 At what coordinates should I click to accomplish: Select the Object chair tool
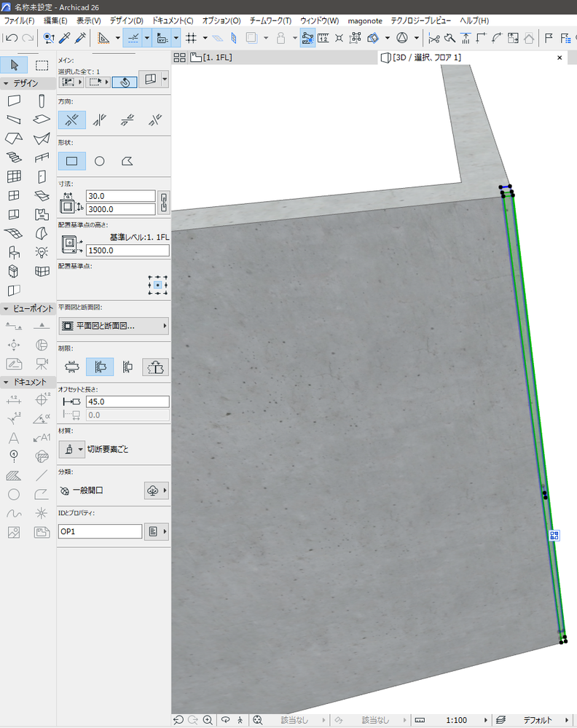click(x=14, y=252)
